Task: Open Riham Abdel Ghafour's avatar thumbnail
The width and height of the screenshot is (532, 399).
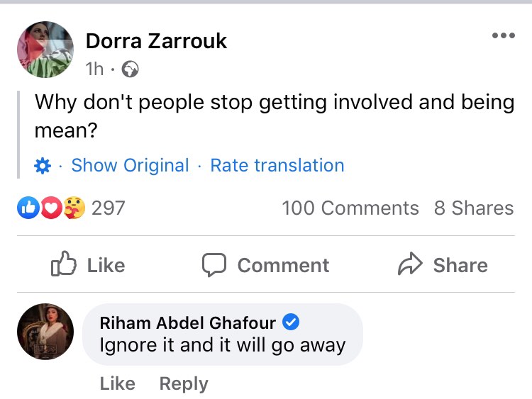Action: click(x=45, y=332)
